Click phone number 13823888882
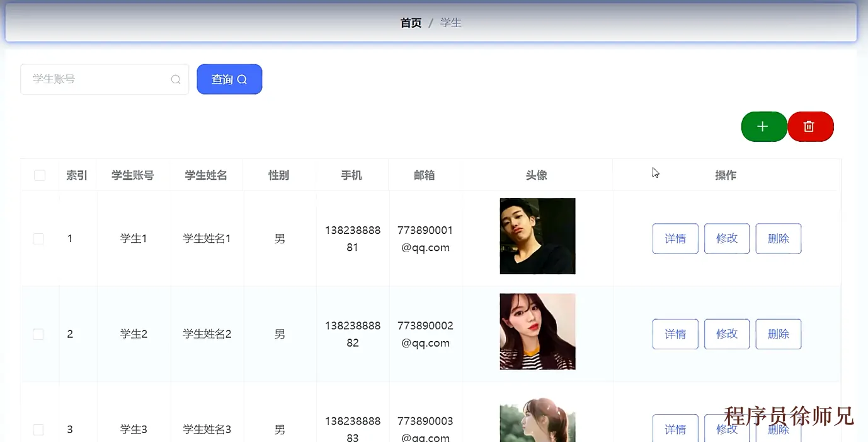 click(x=353, y=334)
